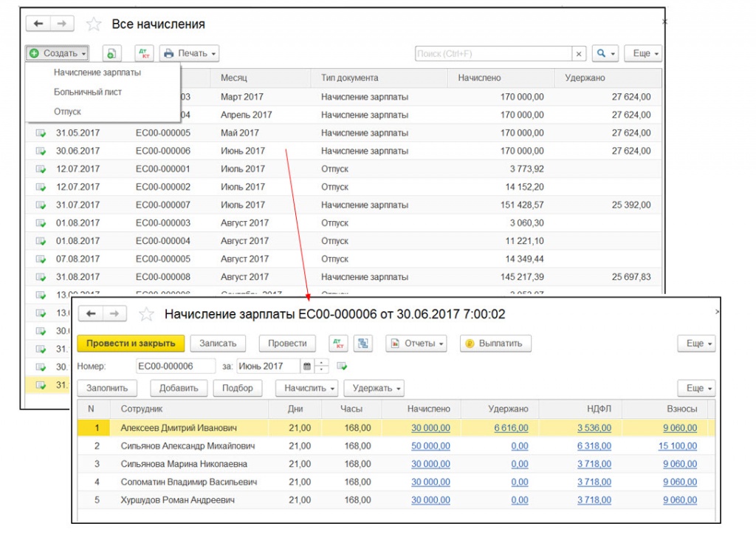
Task: Go forward in the Все начисления window
Action: (62, 24)
